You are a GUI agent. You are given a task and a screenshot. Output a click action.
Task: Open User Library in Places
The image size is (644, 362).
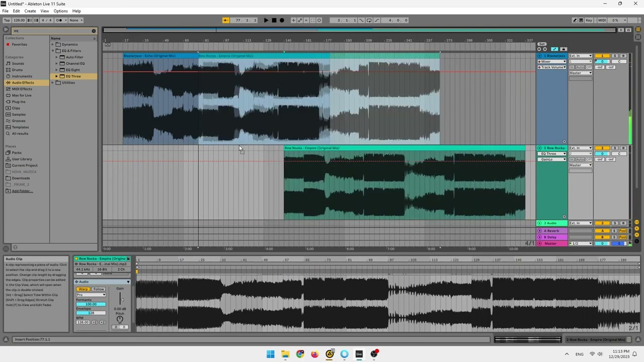coord(22,159)
